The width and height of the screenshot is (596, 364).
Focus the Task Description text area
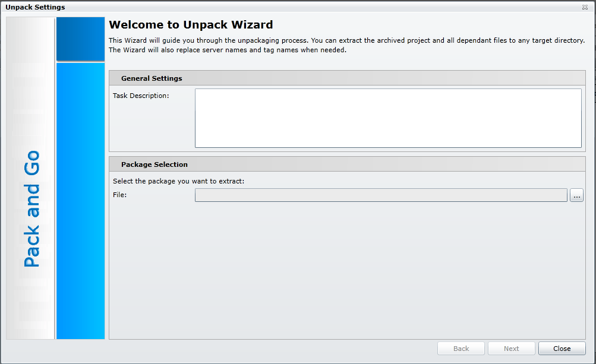pos(388,118)
